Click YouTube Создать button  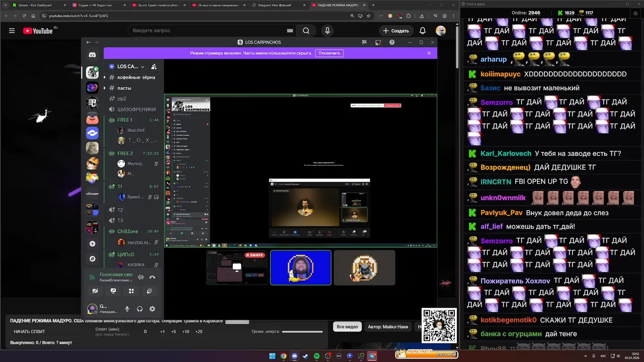point(396,31)
